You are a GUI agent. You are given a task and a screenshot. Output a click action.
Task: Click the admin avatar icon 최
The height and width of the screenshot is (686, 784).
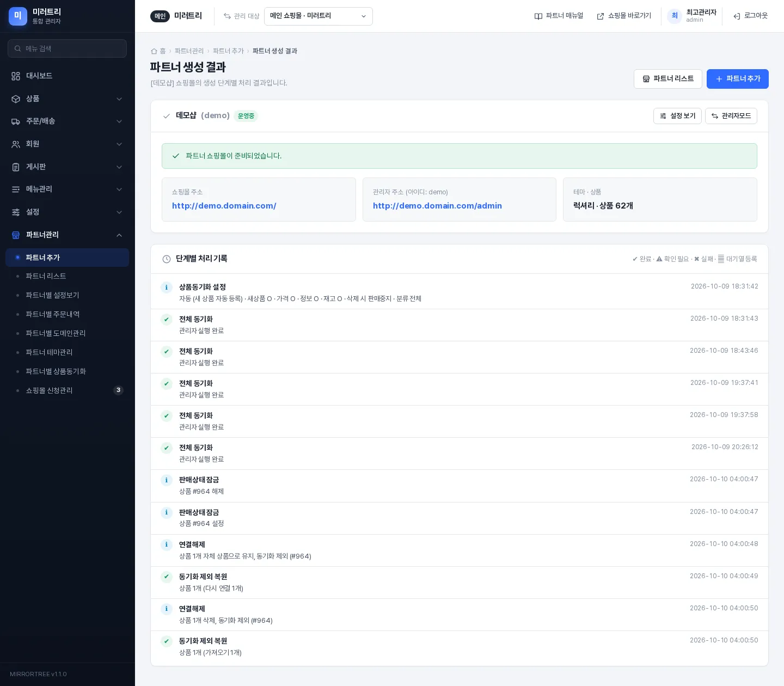(675, 16)
